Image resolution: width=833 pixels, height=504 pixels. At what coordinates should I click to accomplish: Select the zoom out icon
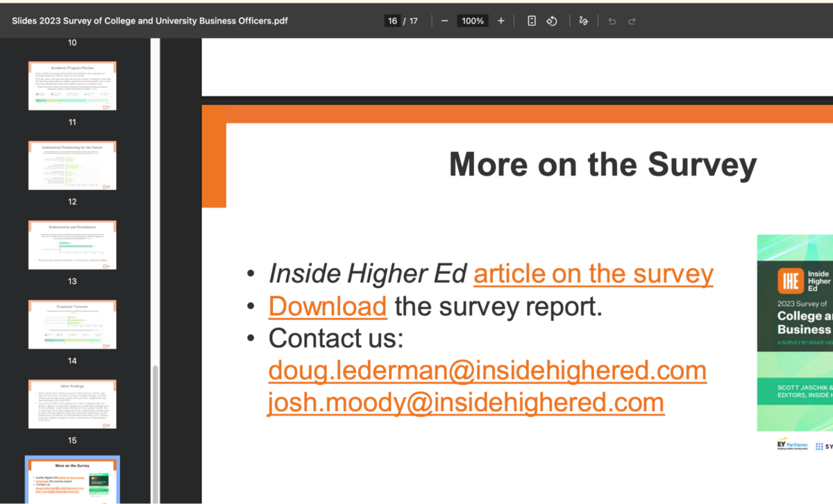(x=444, y=20)
